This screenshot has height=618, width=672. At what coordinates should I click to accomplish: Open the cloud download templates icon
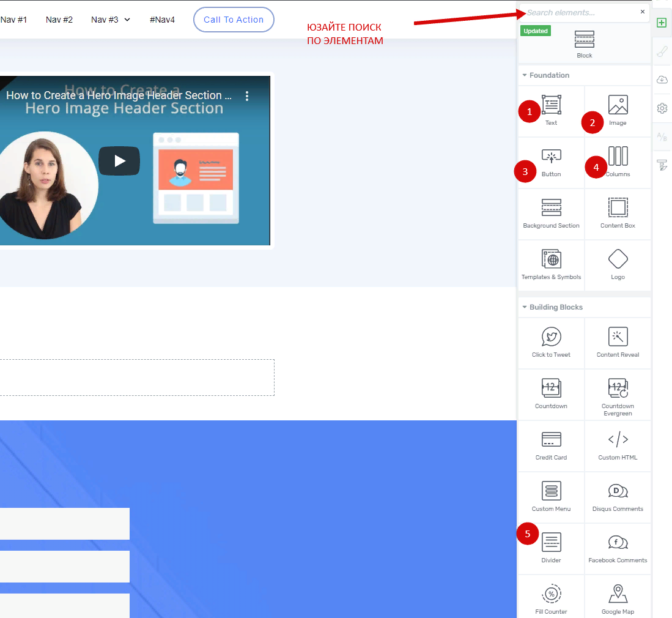point(662,80)
